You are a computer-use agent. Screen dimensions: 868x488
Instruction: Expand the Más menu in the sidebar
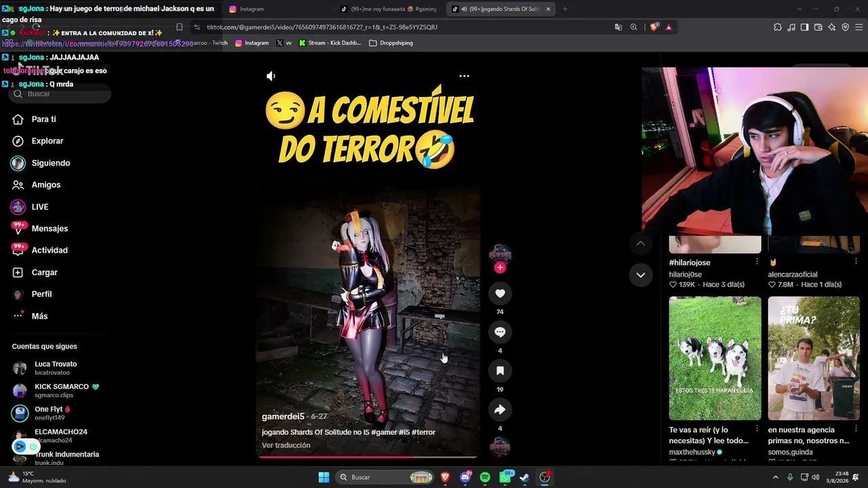click(x=39, y=316)
